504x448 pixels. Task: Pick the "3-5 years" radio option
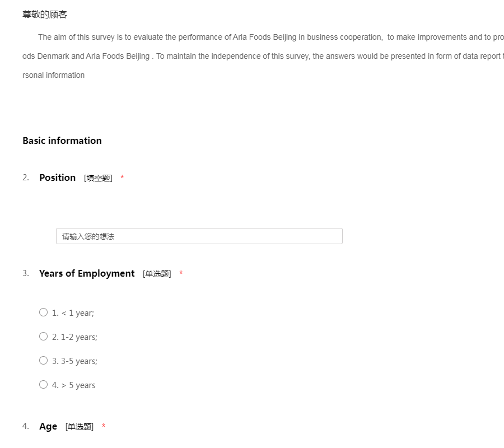coord(44,361)
